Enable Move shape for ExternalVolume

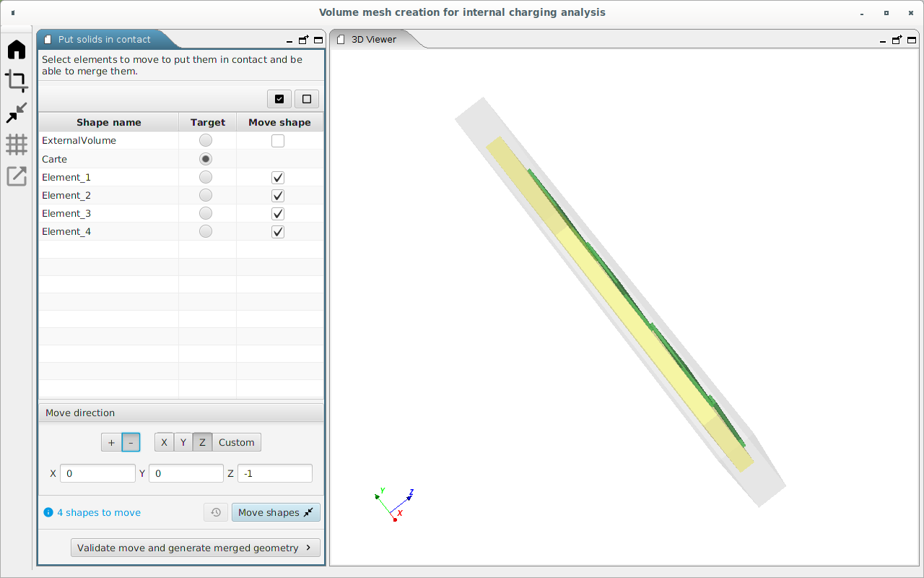278,141
